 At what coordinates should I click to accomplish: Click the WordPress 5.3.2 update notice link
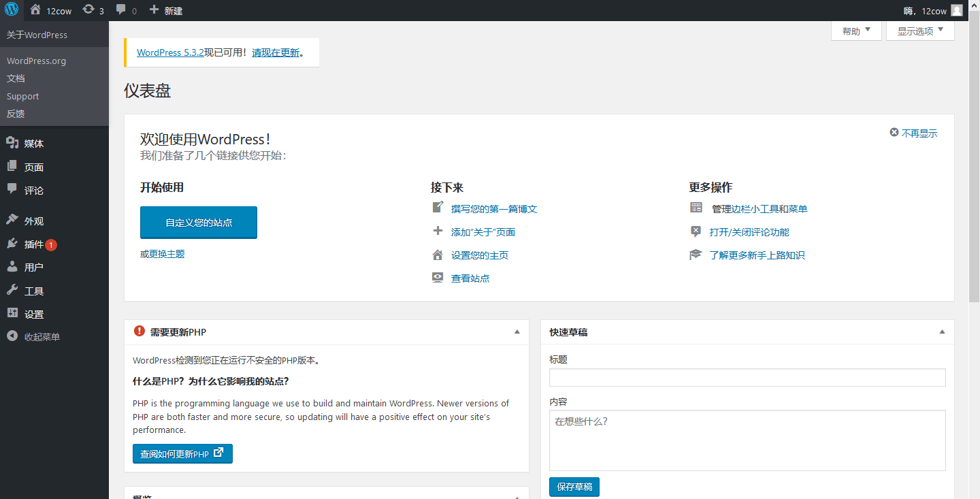tap(171, 52)
